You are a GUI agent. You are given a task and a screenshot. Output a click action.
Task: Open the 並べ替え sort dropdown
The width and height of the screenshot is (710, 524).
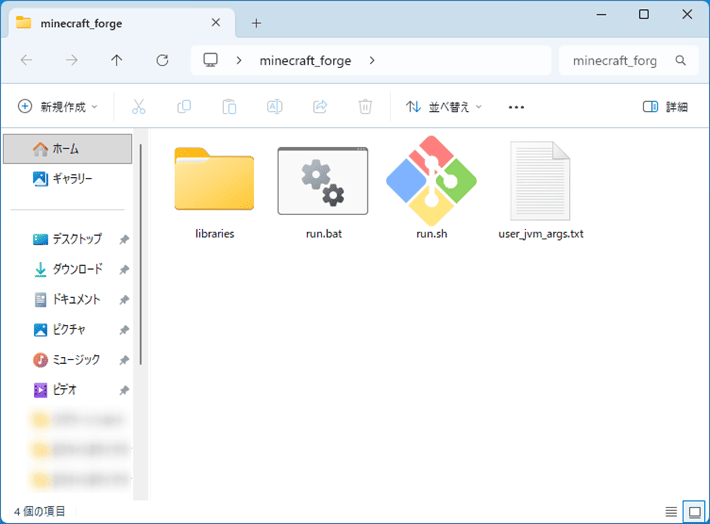point(443,107)
